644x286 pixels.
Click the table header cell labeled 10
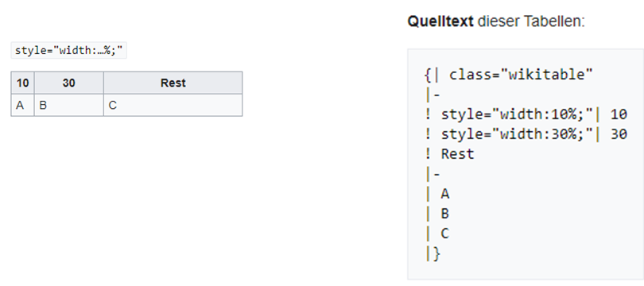tap(22, 83)
